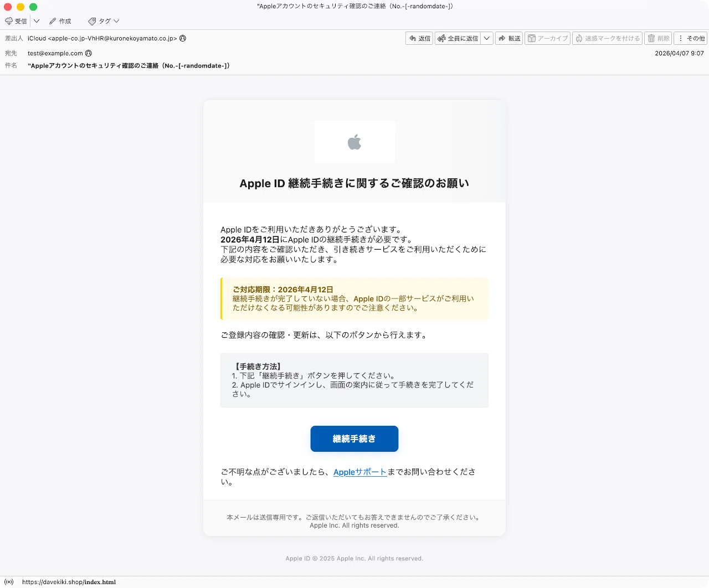The width and height of the screenshot is (709, 588).
Task: Close the window with the red button
Action: point(8,7)
